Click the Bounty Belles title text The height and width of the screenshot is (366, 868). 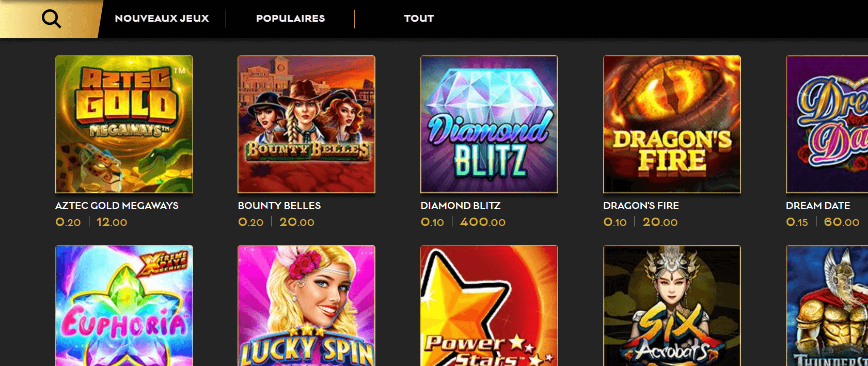(279, 206)
